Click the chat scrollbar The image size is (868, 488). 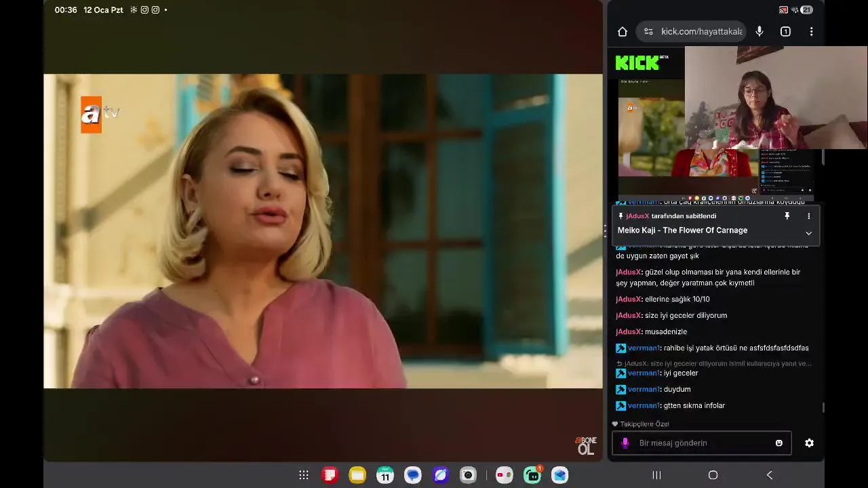823,407
